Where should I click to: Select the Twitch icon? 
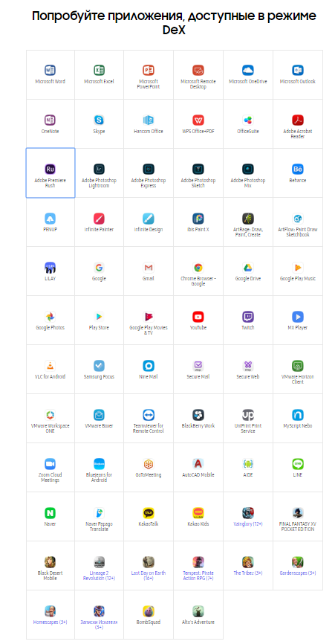[x=247, y=317]
